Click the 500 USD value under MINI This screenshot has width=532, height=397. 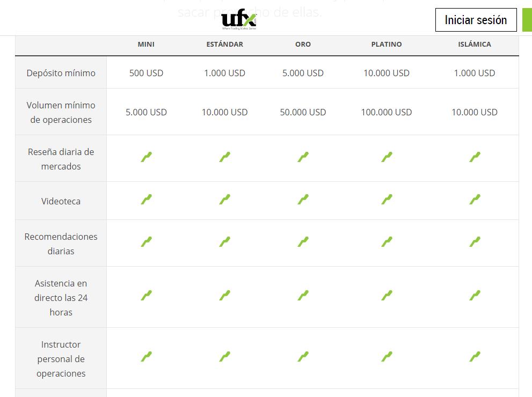[146, 73]
